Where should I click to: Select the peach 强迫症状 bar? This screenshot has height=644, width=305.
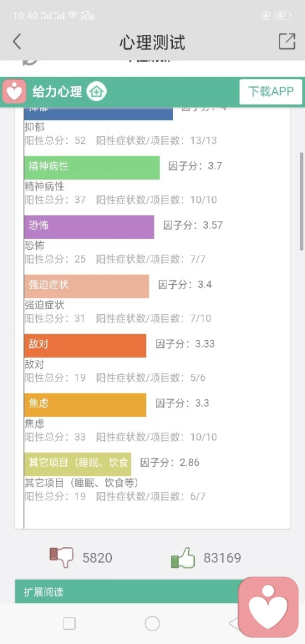point(86,286)
